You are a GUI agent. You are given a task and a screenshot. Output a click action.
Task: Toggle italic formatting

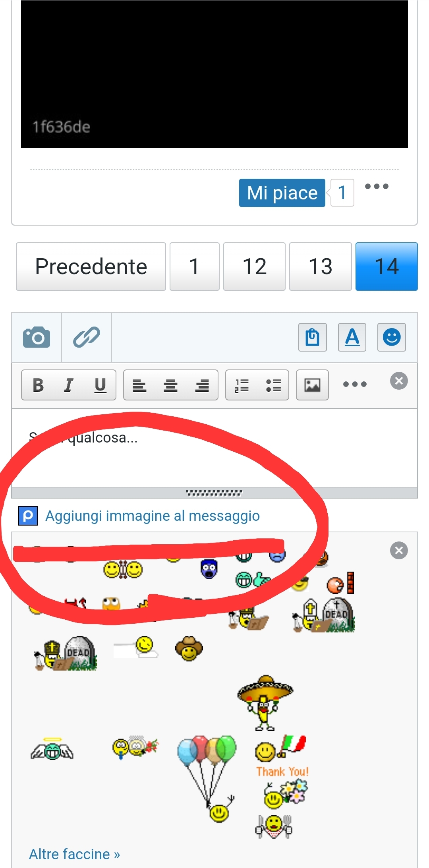[69, 385]
